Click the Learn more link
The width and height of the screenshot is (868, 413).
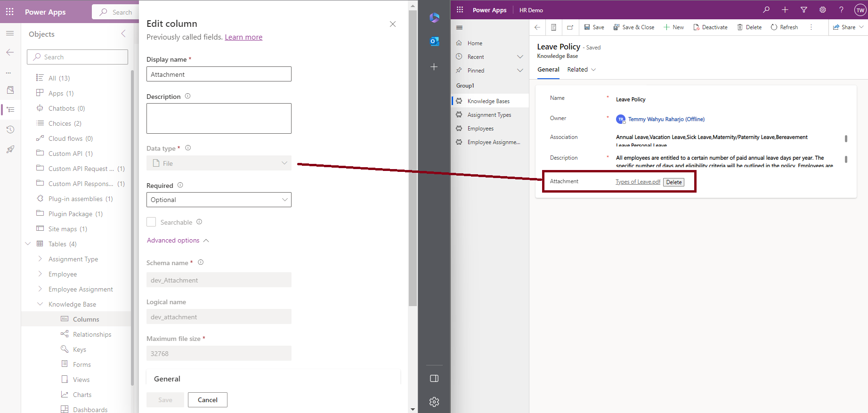pos(243,37)
